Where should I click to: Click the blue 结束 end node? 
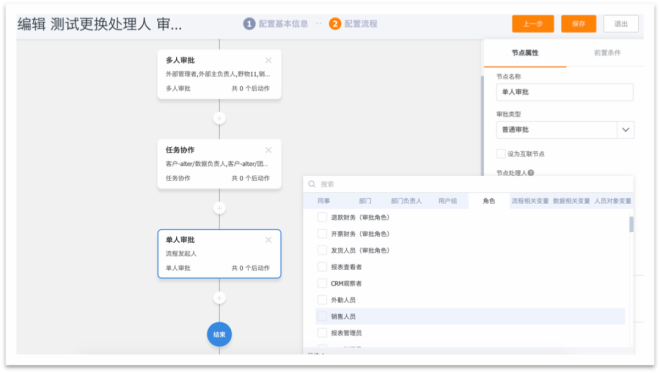click(x=219, y=334)
